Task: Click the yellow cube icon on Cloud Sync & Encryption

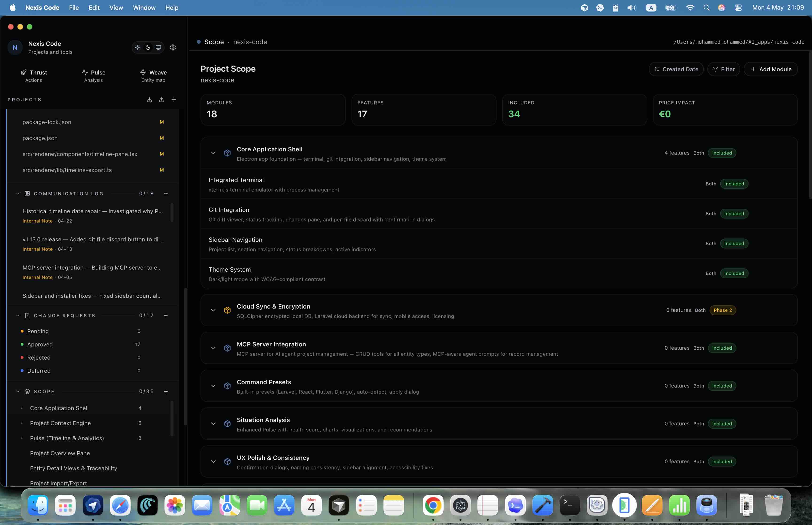Action: [x=227, y=310]
